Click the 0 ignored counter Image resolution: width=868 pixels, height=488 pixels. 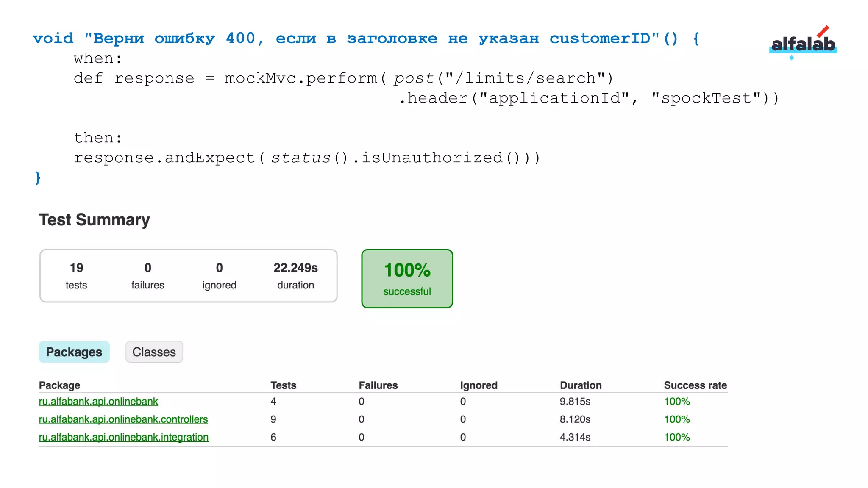point(219,276)
